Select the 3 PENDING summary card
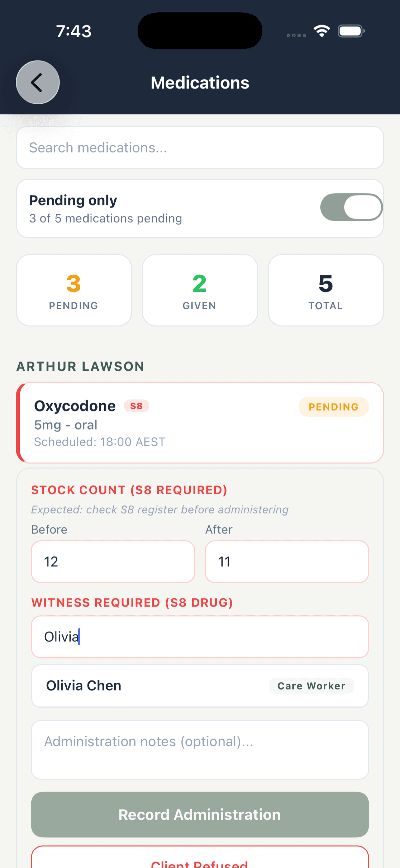Viewport: 400px width, 868px height. [74, 290]
